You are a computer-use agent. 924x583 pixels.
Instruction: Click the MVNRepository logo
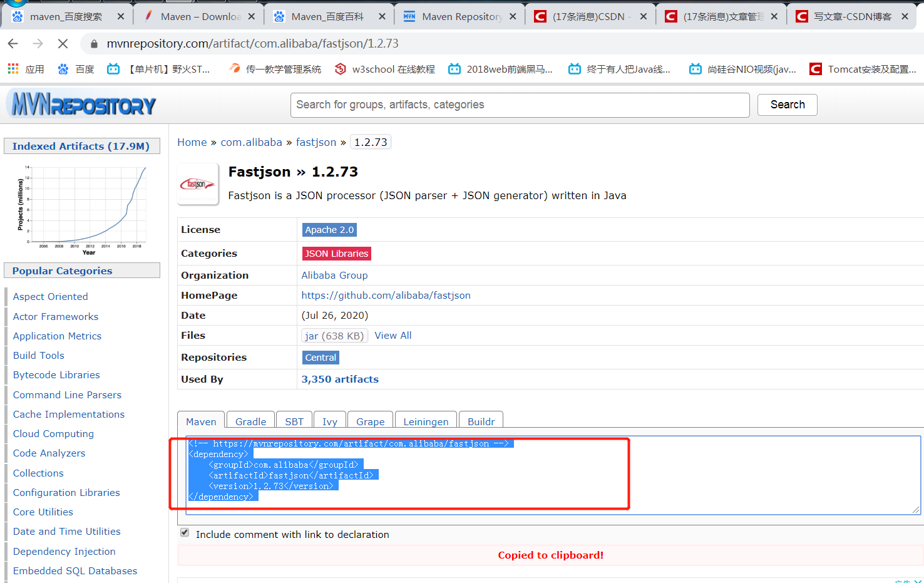[x=80, y=105]
